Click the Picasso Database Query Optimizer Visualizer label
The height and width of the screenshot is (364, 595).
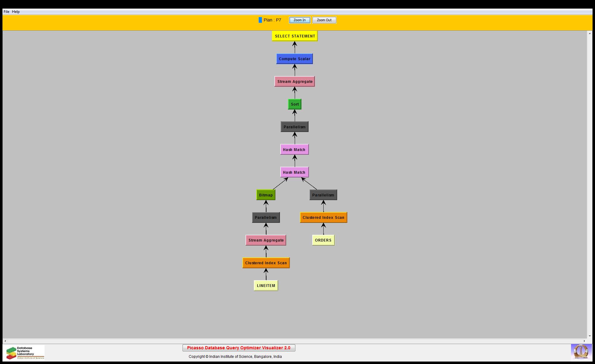point(239,348)
